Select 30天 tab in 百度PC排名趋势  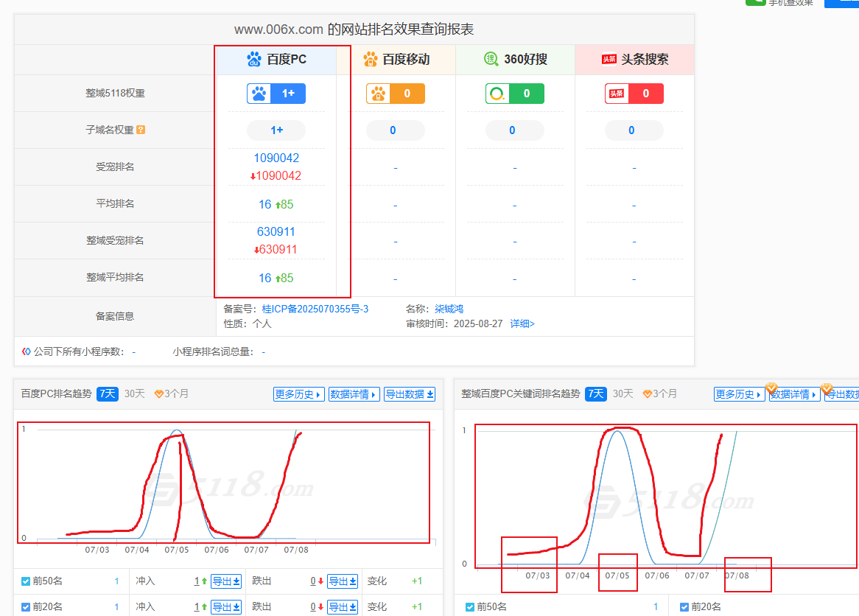pos(134,394)
